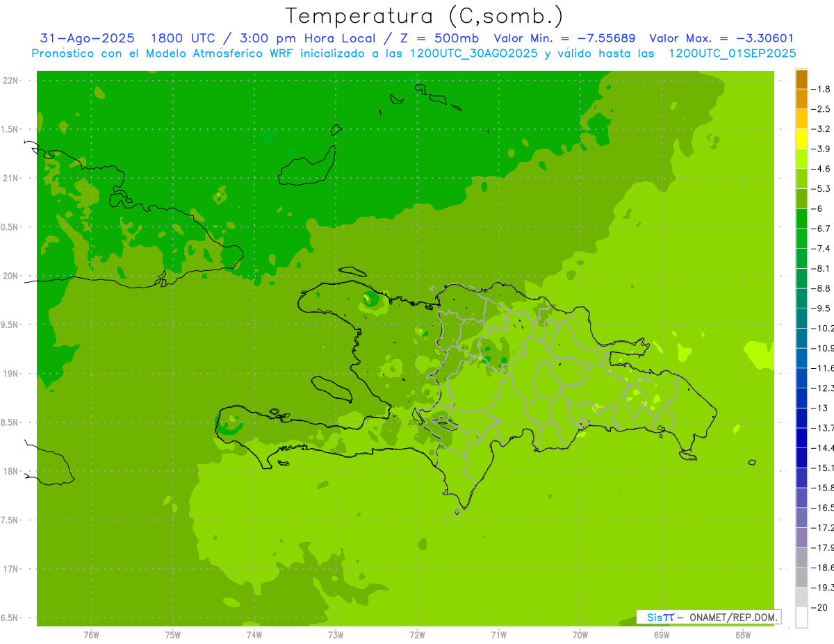Click "3:00 pm Hora Local" text
834x644 pixels.
[312, 39]
